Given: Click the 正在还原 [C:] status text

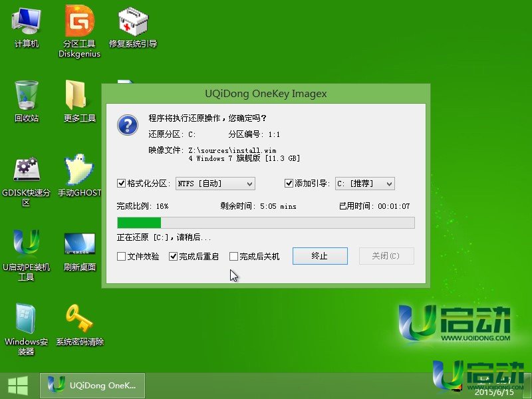Looking at the screenshot, I should click(164, 237).
